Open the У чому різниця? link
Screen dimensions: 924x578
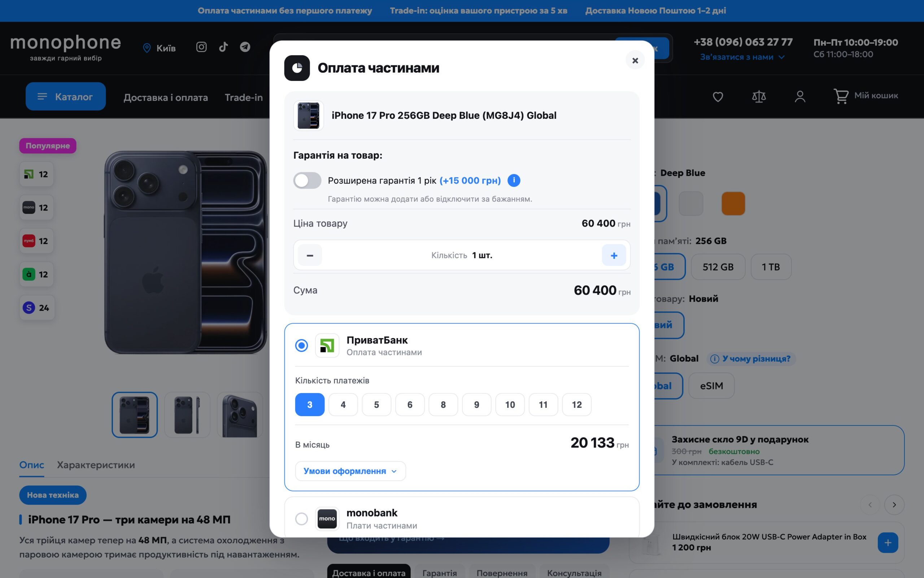(751, 359)
